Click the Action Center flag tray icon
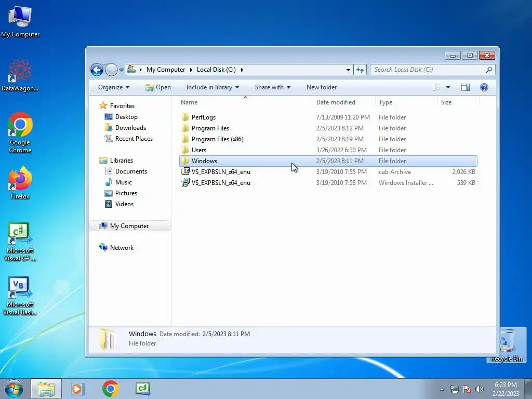The width and height of the screenshot is (532, 399). [467, 389]
